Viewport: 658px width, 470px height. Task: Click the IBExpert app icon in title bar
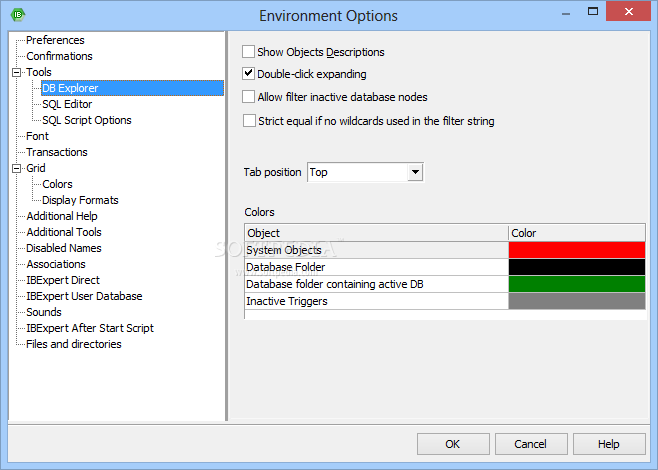point(18,15)
